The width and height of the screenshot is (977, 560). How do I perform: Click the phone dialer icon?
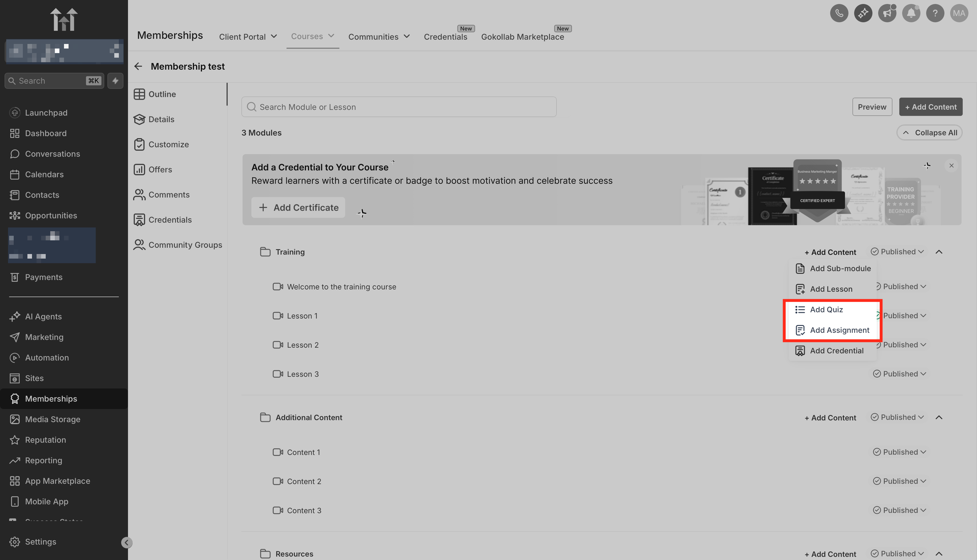[x=839, y=13]
